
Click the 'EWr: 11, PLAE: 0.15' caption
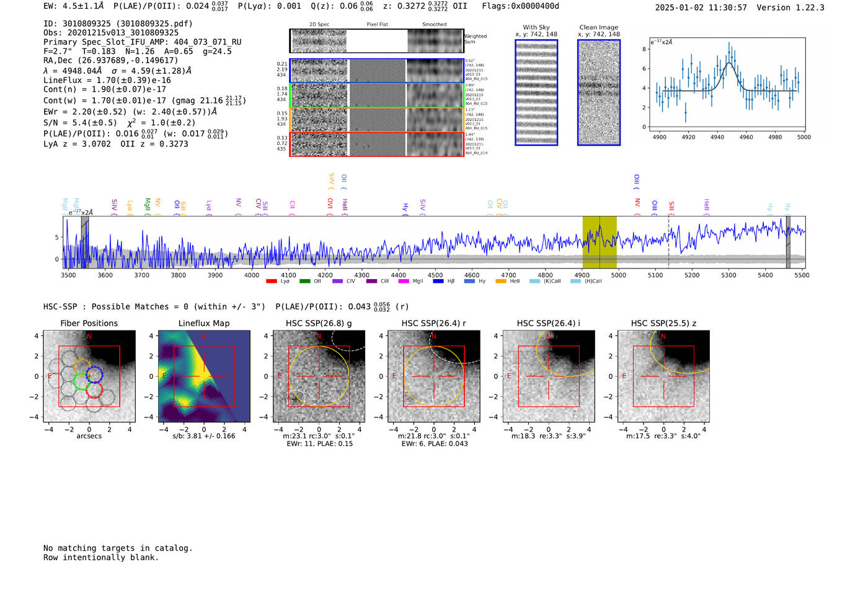(319, 443)
